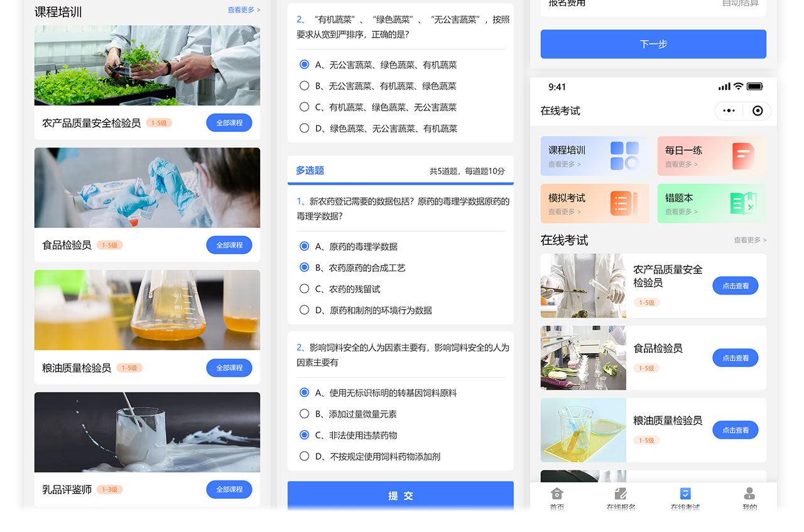
Task: Select option D、绿色蔬菜、无公害蔬菜、有机蔬菜
Action: [379, 128]
